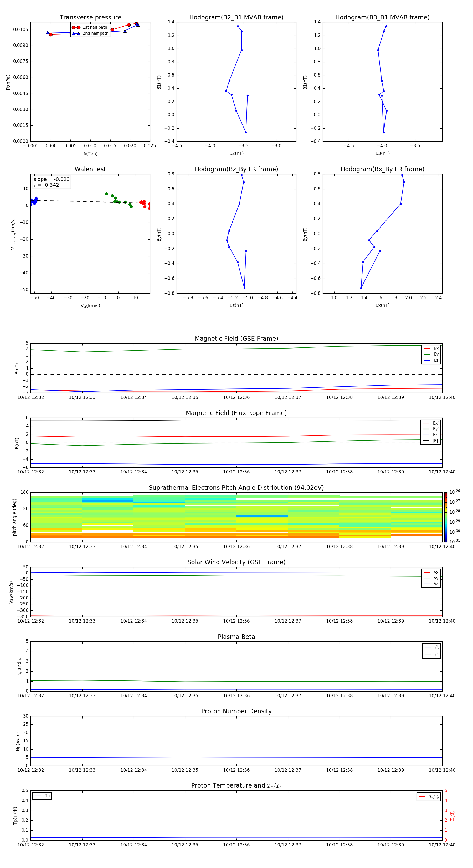The height and width of the screenshot is (868, 473).
Task: Click the 'Hodogram(Bz_By FR frame)' title
Action: 236,169
